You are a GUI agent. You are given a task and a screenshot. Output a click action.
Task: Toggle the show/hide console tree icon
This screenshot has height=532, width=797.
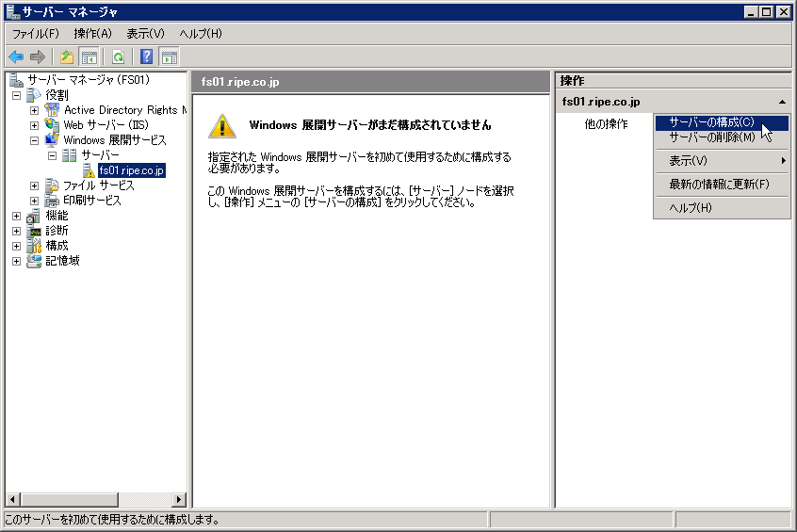coord(89,56)
